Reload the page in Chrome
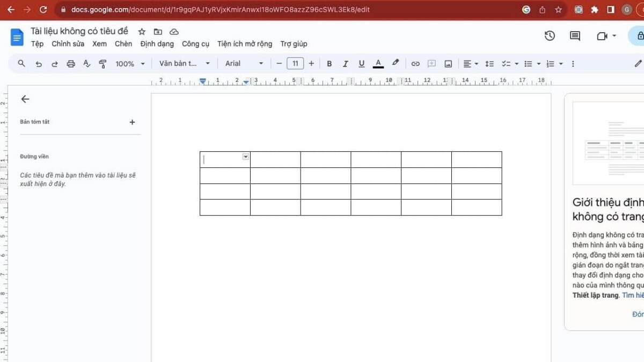644x362 pixels. coord(43,10)
